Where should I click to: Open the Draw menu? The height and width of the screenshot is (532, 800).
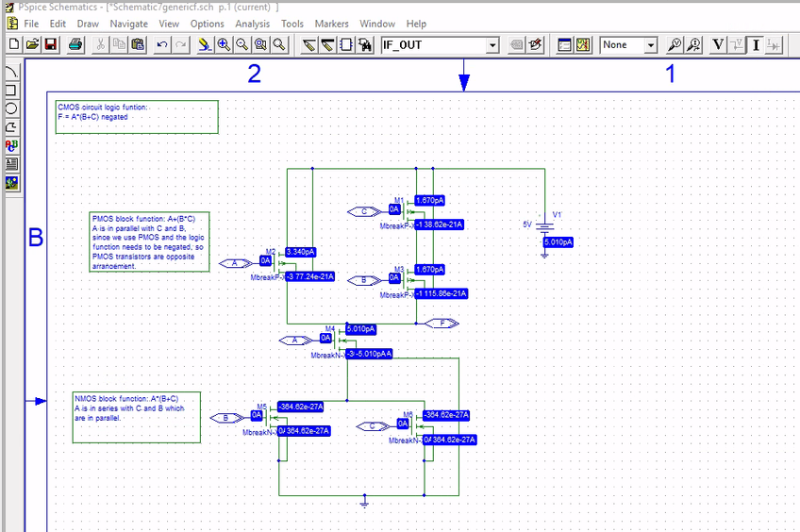(x=88, y=23)
